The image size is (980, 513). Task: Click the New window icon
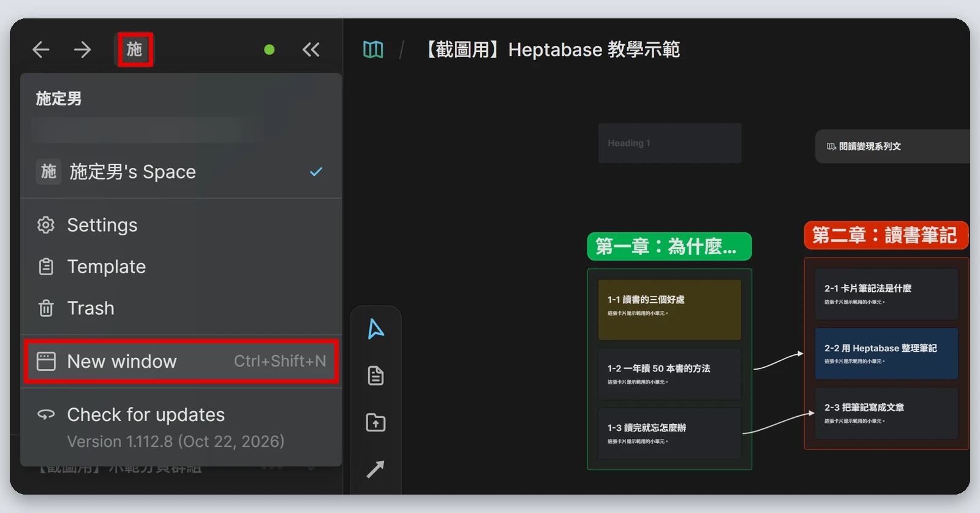[46, 361]
